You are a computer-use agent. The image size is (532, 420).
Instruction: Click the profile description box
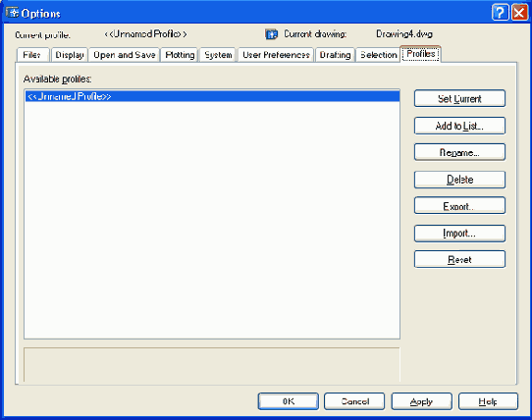(x=212, y=365)
